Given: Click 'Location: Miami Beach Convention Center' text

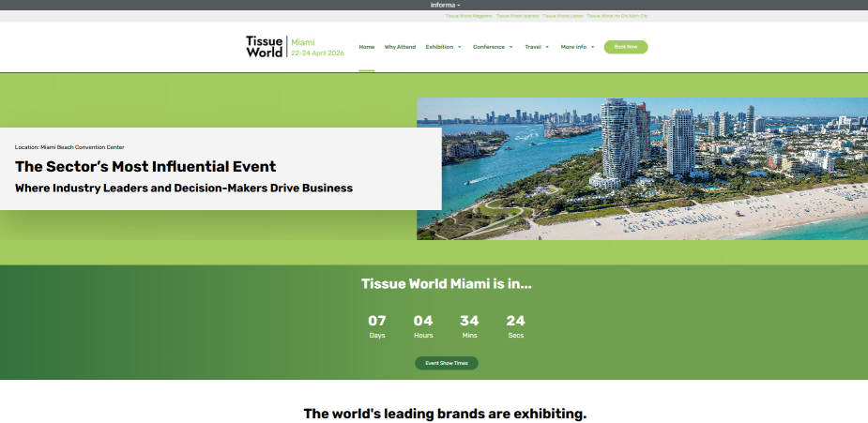Looking at the screenshot, I should point(69,147).
